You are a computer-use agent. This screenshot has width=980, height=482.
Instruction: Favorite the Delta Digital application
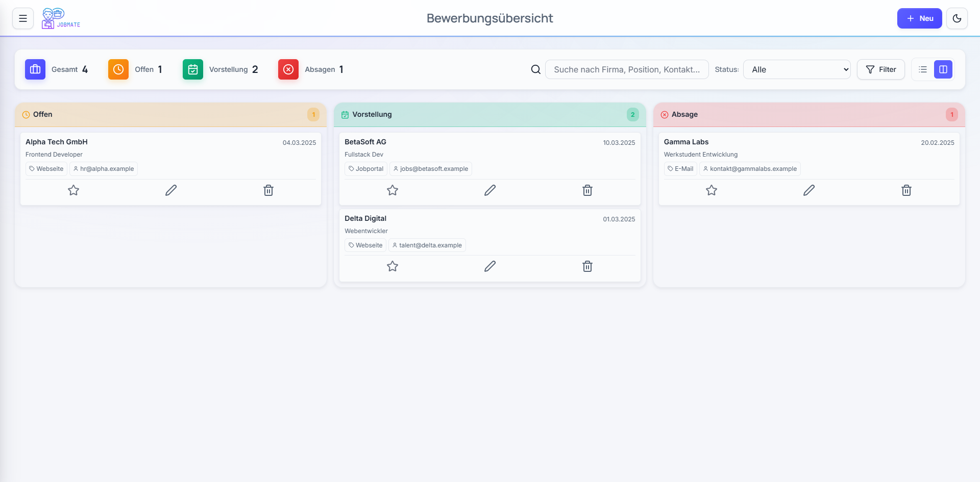393,266
